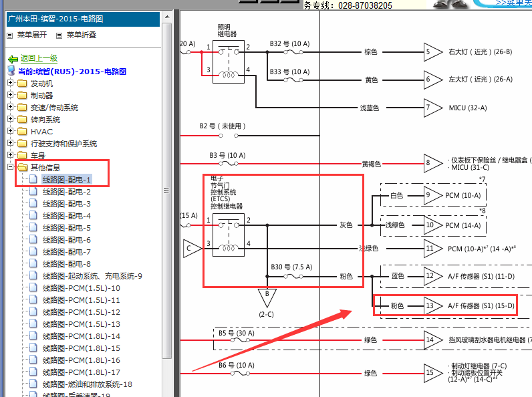Viewport: 532px width, 397px height.
Task: Click page icon beside 线路图-配电-5
Action: (x=33, y=228)
